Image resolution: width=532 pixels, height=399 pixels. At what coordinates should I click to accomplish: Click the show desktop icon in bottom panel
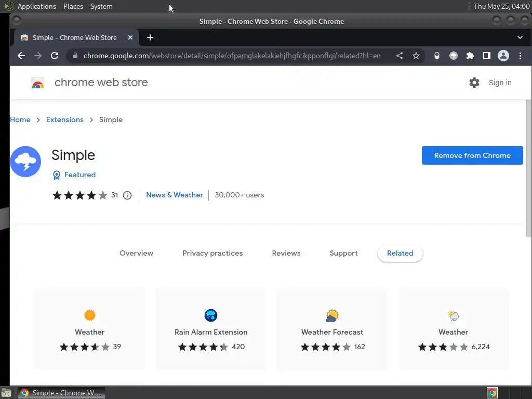pyautogui.click(x=6, y=393)
